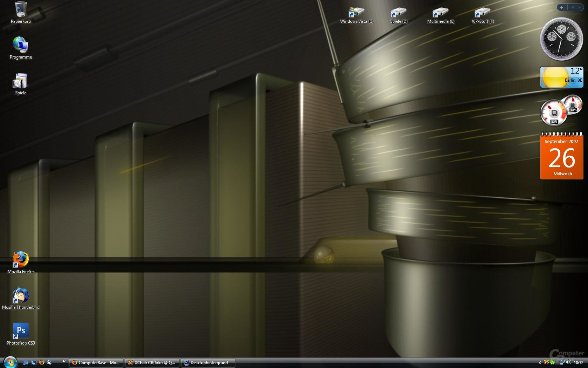This screenshot has height=368, width=588.
Task: Open the Spiele desktop folder
Action: [21, 84]
